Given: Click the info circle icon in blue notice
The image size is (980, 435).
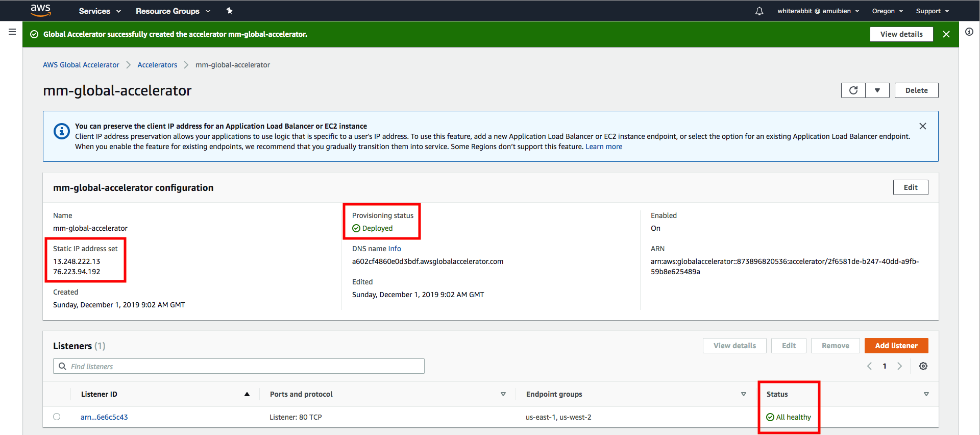Looking at the screenshot, I should tap(62, 131).
